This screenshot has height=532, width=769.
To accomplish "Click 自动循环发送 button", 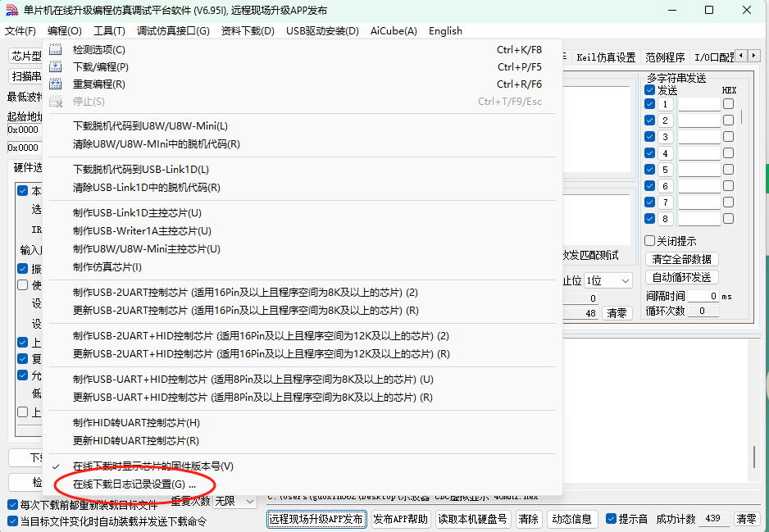I will point(682,277).
